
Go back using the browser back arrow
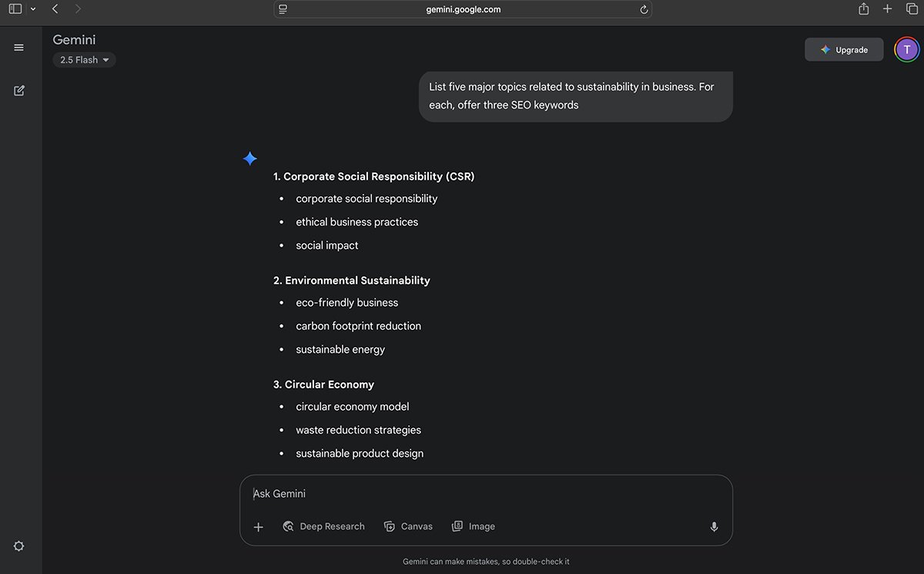tap(54, 8)
